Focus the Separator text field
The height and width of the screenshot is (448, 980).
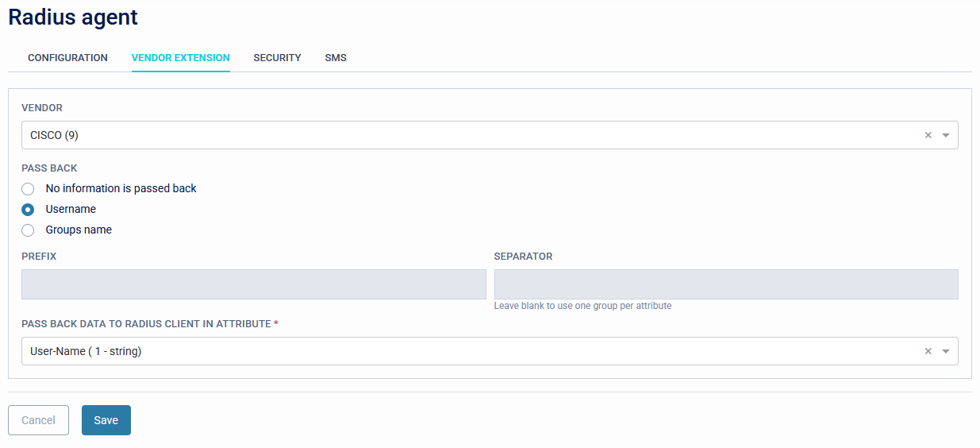point(725,284)
